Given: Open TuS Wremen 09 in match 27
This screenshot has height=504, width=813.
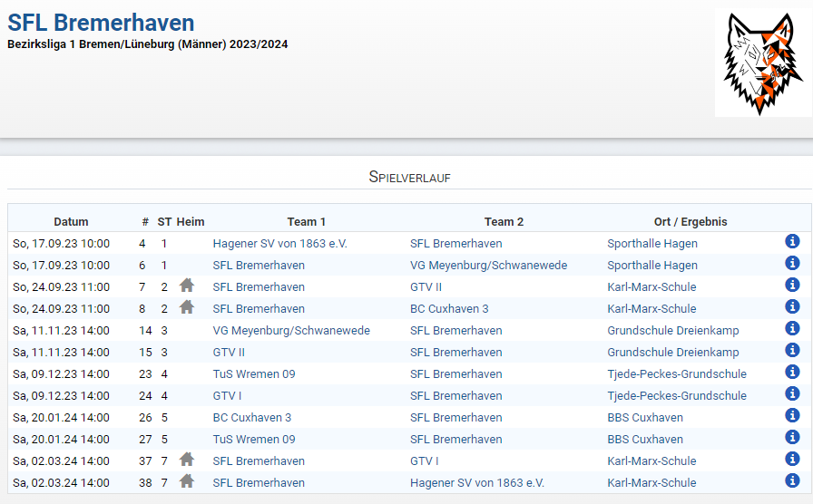Looking at the screenshot, I should 253,440.
